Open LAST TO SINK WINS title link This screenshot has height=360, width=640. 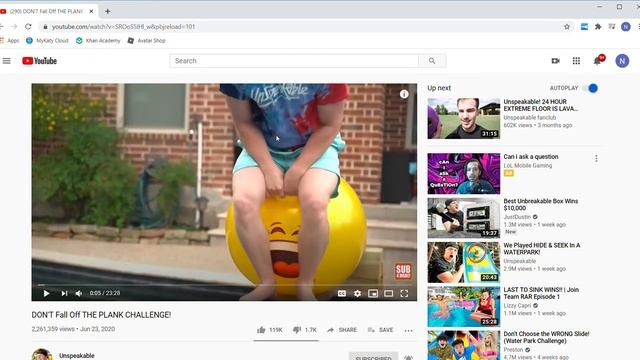pyautogui.click(x=541, y=293)
